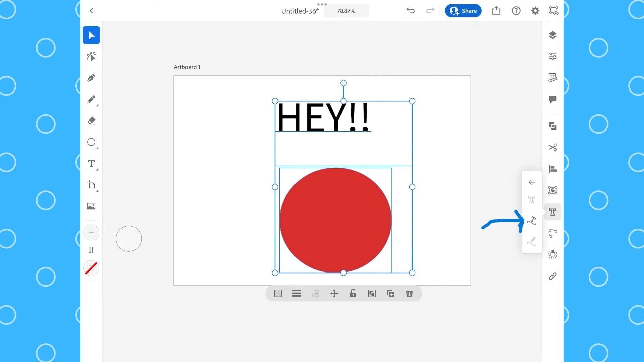Close the highlighted Type panel in right bar
The height and width of the screenshot is (362, 644).
pyautogui.click(x=553, y=212)
